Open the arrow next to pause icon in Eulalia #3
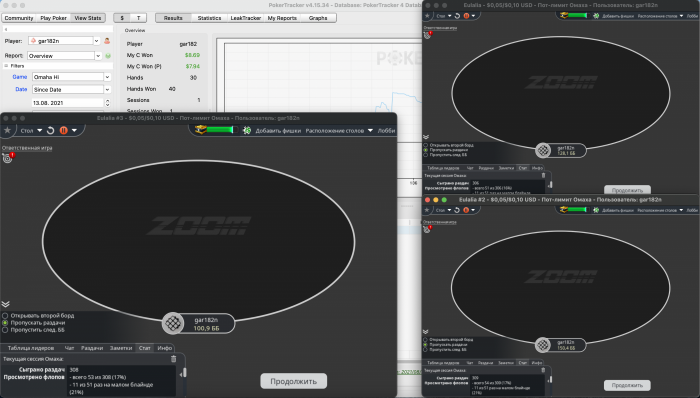700x398 pixels. [74, 130]
